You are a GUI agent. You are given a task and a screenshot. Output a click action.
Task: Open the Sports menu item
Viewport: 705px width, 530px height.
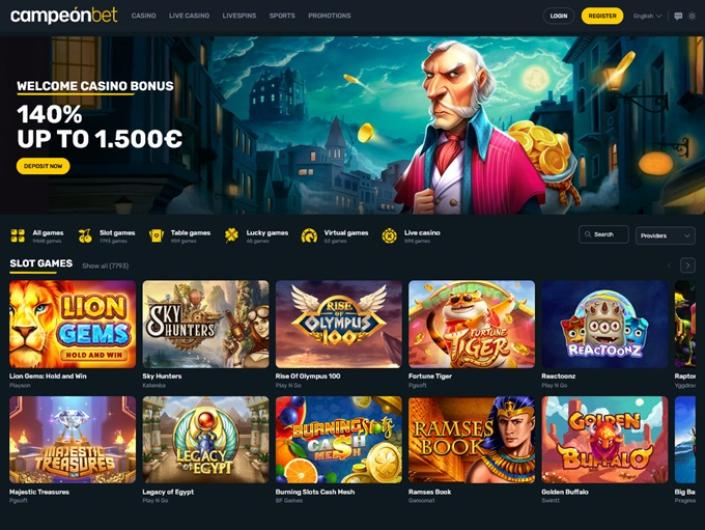pos(282,16)
